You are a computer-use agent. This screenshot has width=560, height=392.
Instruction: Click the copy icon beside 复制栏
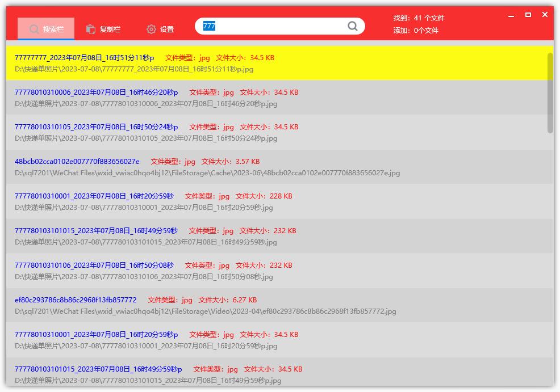tap(91, 29)
